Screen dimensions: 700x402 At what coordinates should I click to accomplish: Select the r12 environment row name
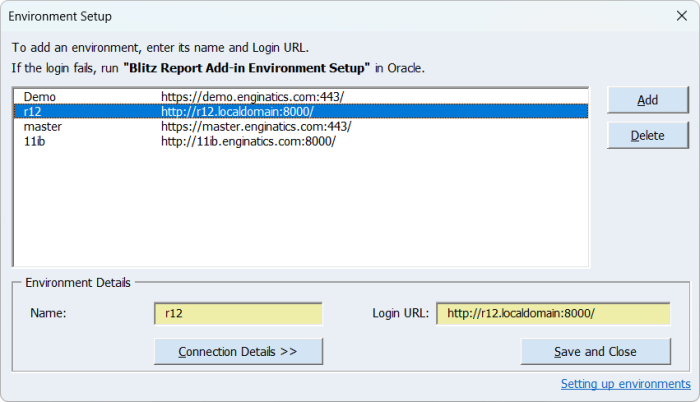point(33,112)
